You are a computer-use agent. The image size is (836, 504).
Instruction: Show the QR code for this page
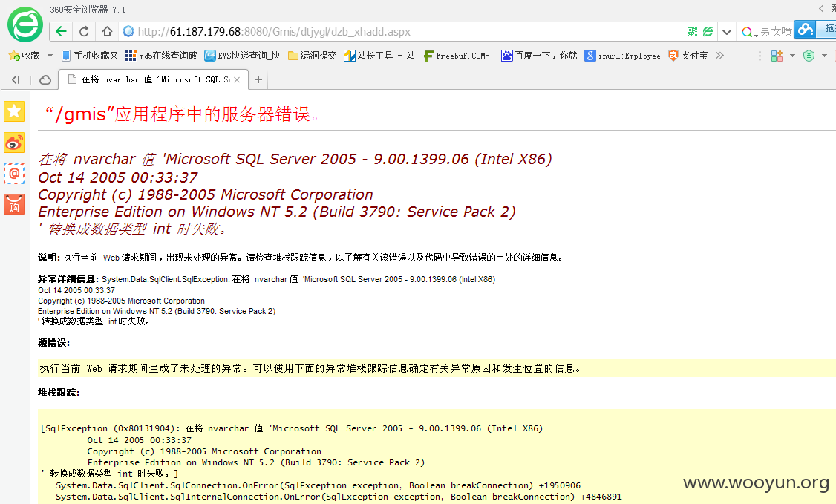pos(692,32)
